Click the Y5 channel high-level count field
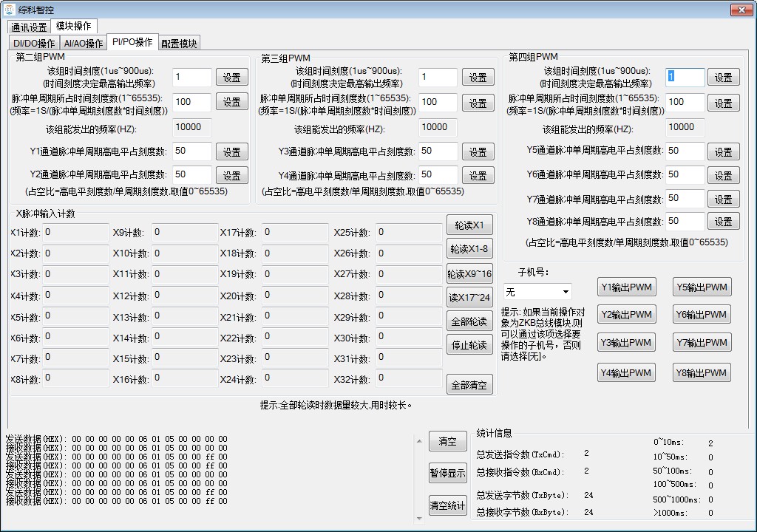 685,151
